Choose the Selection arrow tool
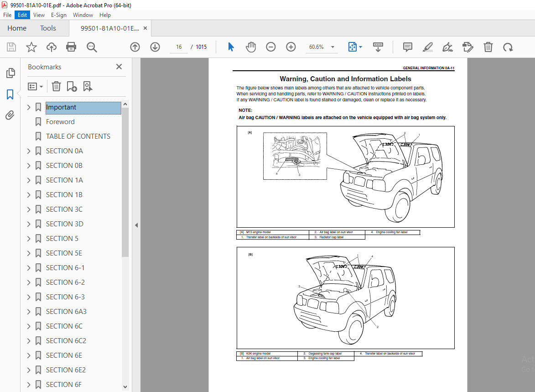This screenshot has height=392, width=535. 231,47
